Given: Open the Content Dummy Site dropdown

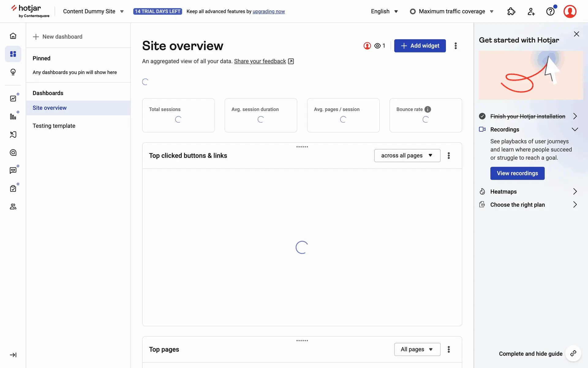Looking at the screenshot, I should click(x=93, y=11).
